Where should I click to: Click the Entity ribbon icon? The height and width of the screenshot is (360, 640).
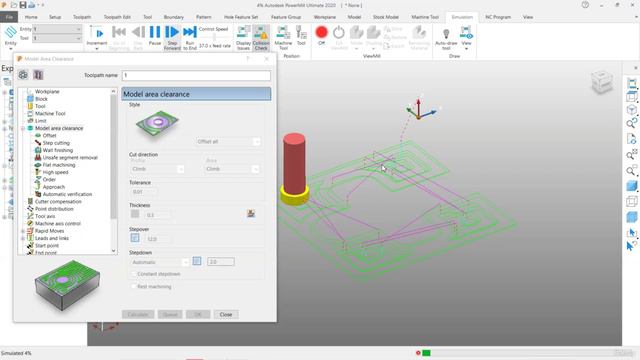click(x=11, y=36)
